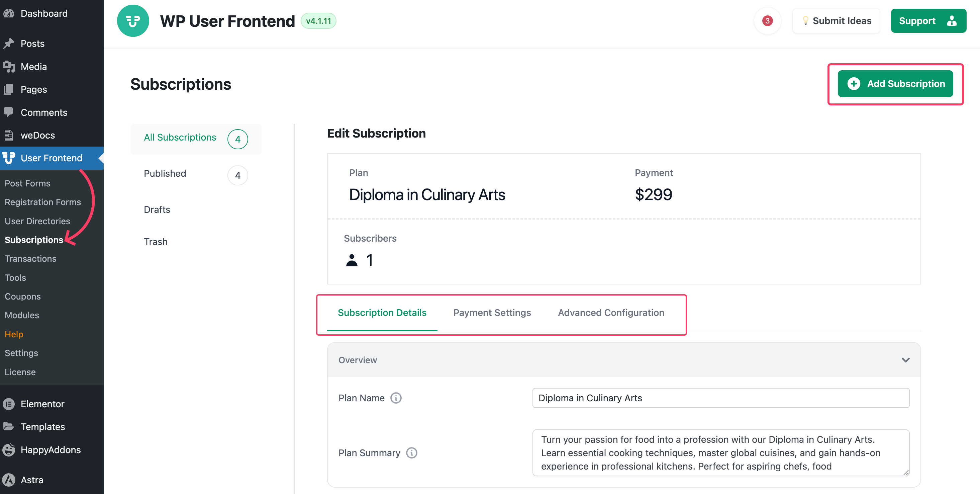Click the WP User Frontend logo icon
Viewport: 980px width, 494px height.
[x=133, y=21]
